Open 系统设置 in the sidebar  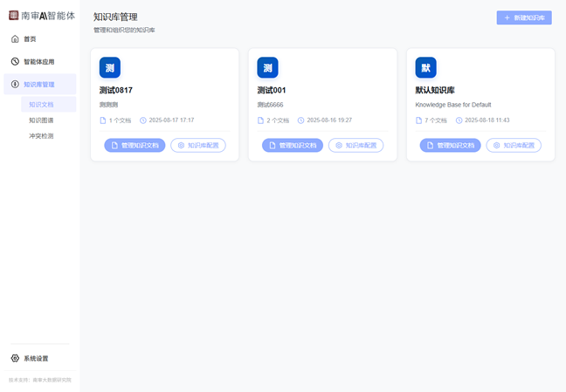[x=39, y=358]
